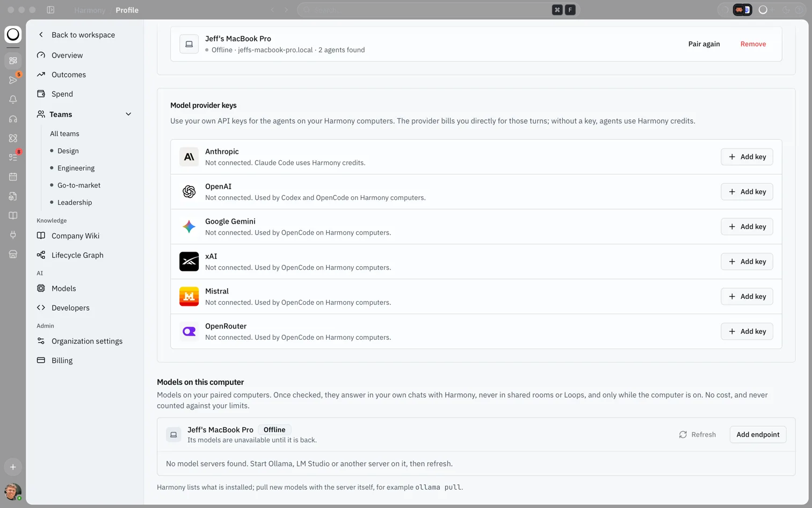Open the dashboard grid icon in left rail
The image size is (812, 508).
[x=13, y=61]
